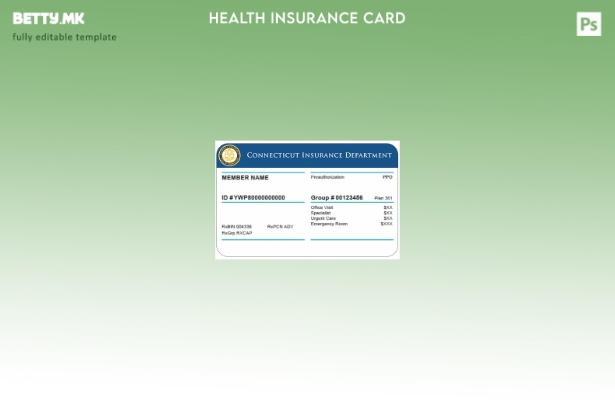Click the PPO text on card

387,177
